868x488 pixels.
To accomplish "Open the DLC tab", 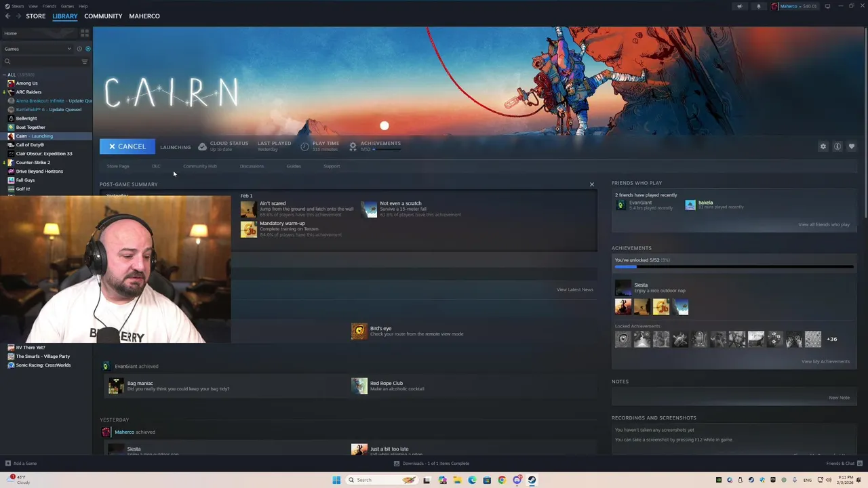I will click(x=156, y=166).
